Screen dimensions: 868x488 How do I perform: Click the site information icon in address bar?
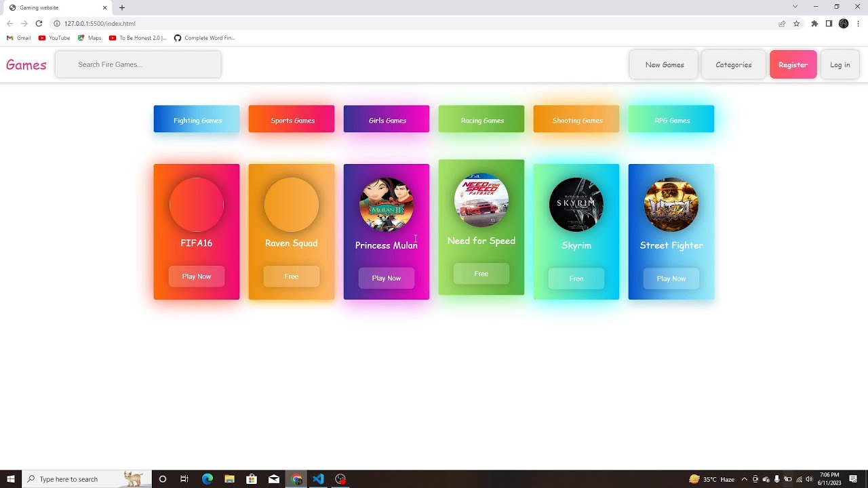(x=57, y=23)
